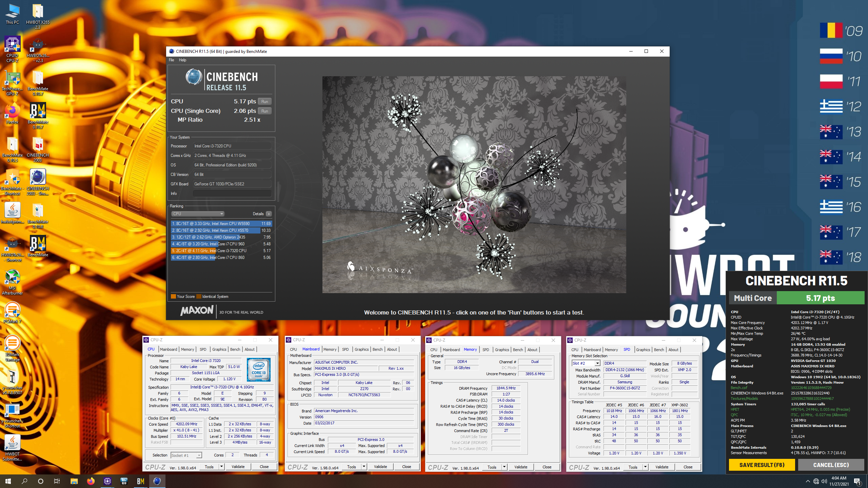868x488 pixels.
Task: Click Windows Start button
Action: click(8, 481)
